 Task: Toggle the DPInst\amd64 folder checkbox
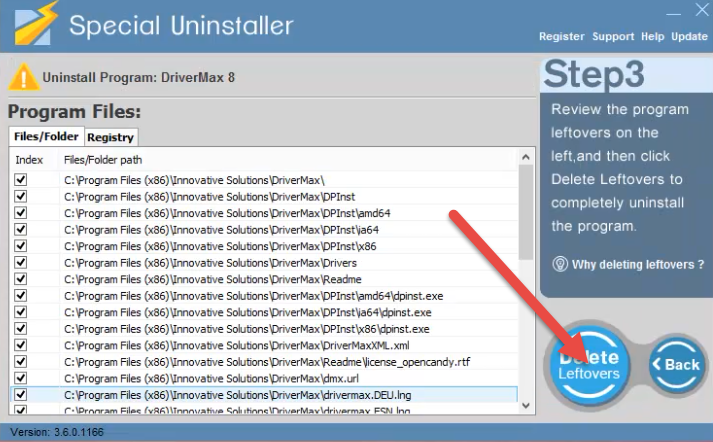[x=20, y=213]
